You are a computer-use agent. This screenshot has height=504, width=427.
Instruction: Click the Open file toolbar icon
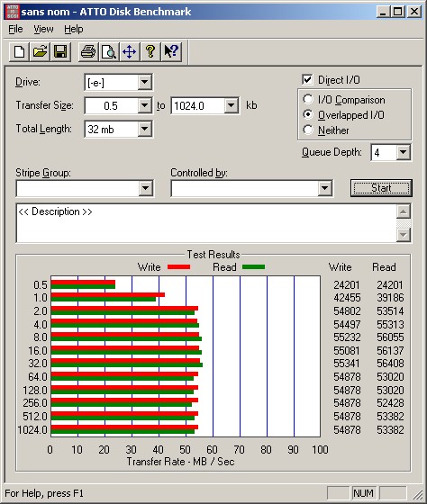[40, 51]
